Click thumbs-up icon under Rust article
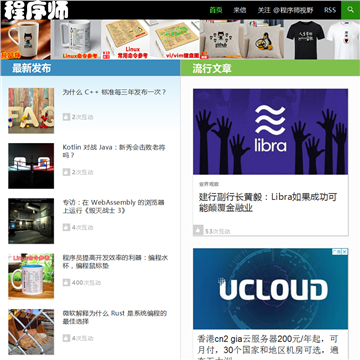The width and height of the screenshot is (360, 360). [x=66, y=338]
